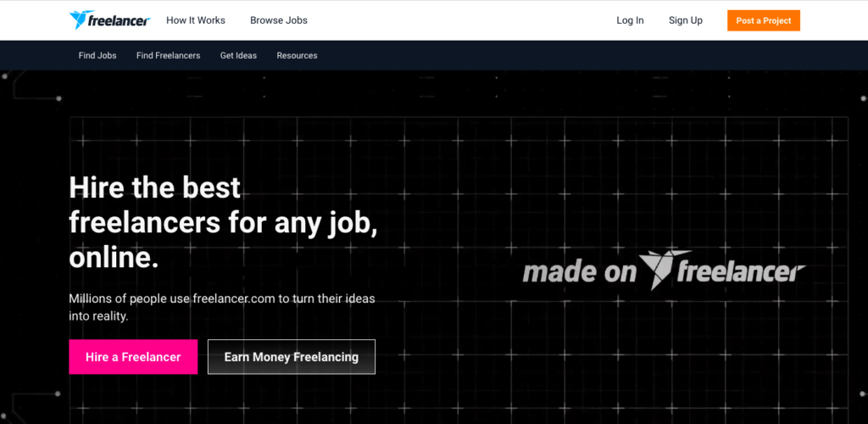Open the How It Works page

tap(196, 20)
